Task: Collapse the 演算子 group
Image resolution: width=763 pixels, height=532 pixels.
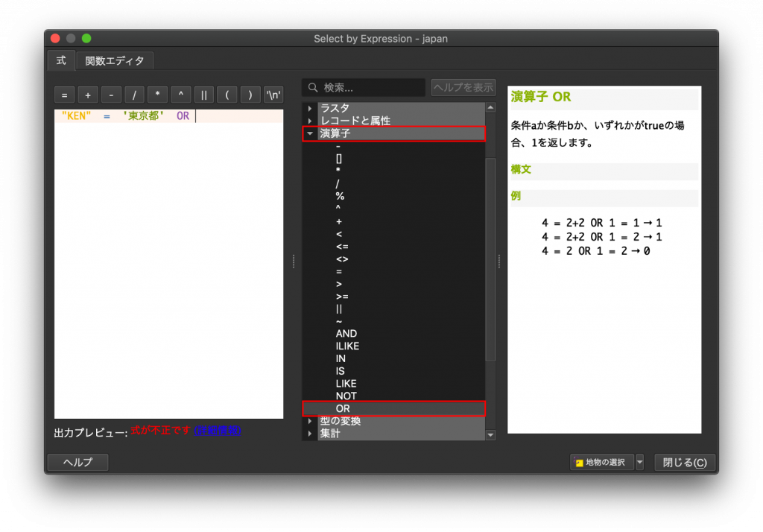Action: (310, 133)
